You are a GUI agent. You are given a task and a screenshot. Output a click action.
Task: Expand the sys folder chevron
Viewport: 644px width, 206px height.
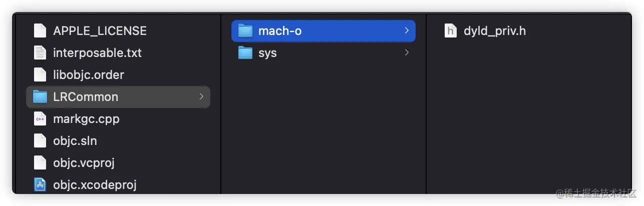point(407,52)
